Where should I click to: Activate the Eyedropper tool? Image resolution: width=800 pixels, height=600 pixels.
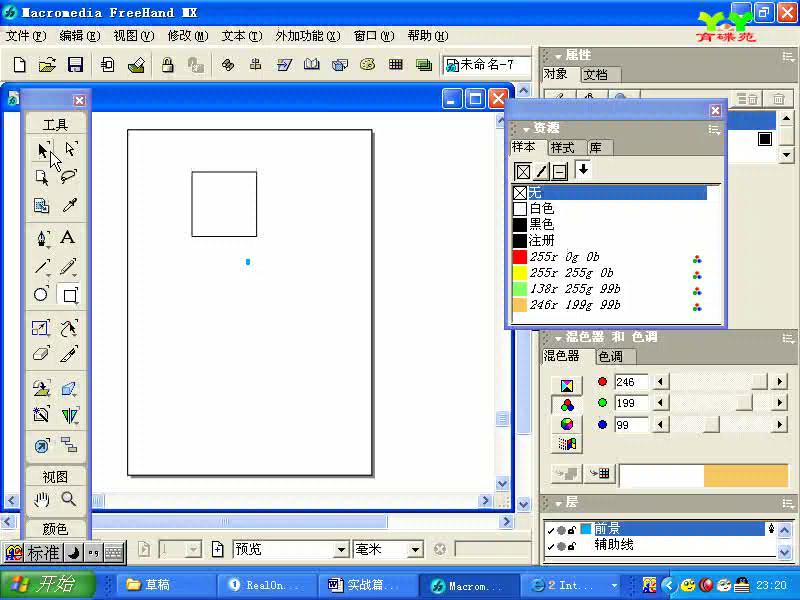[x=69, y=205]
